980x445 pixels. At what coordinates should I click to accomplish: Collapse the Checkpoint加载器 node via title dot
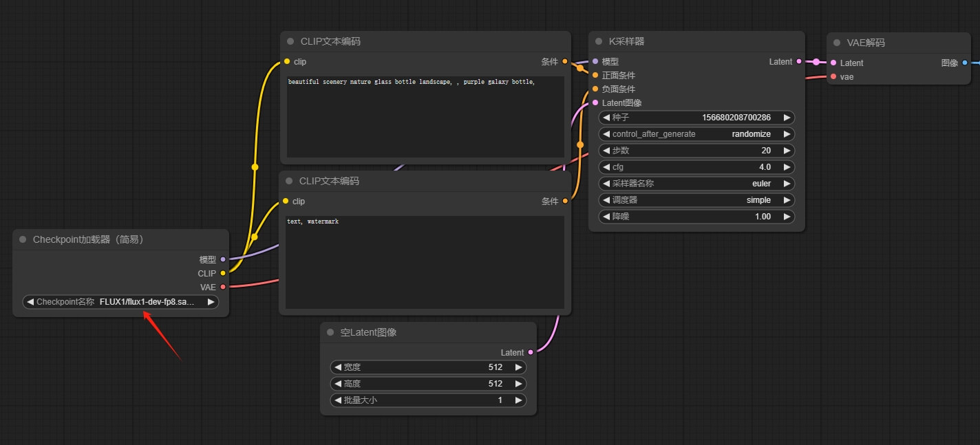click(x=23, y=239)
